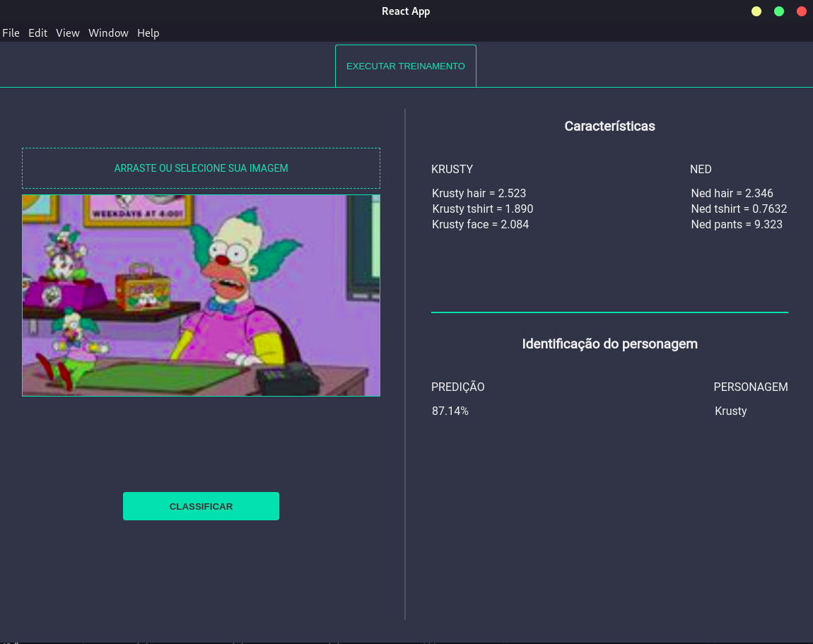The height and width of the screenshot is (644, 813).
Task: Click the Executar Treinamento tab
Action: 406,66
